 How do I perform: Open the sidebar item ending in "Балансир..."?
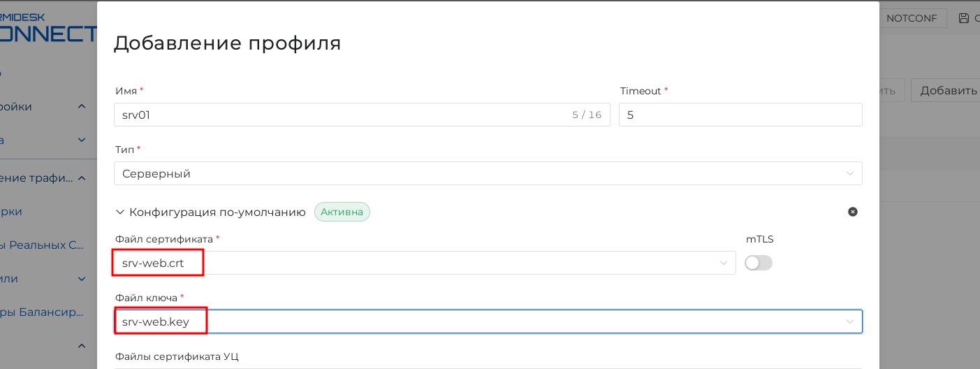point(42,312)
